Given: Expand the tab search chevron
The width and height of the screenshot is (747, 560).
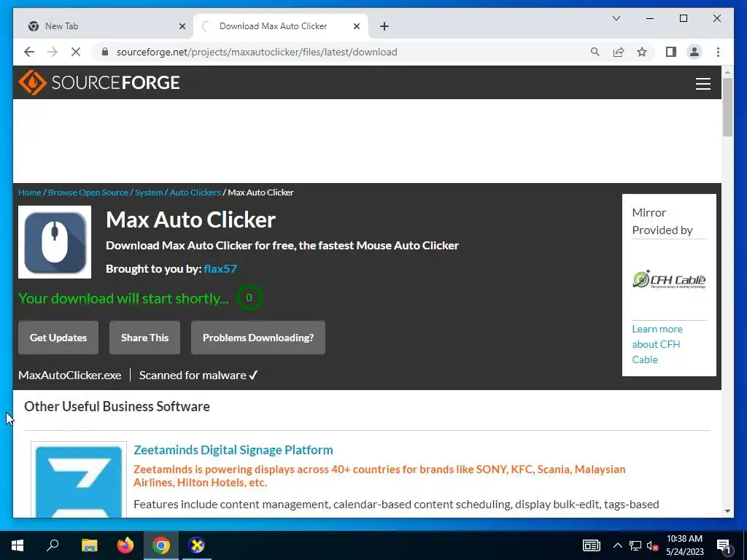Looking at the screenshot, I should click(x=616, y=18).
